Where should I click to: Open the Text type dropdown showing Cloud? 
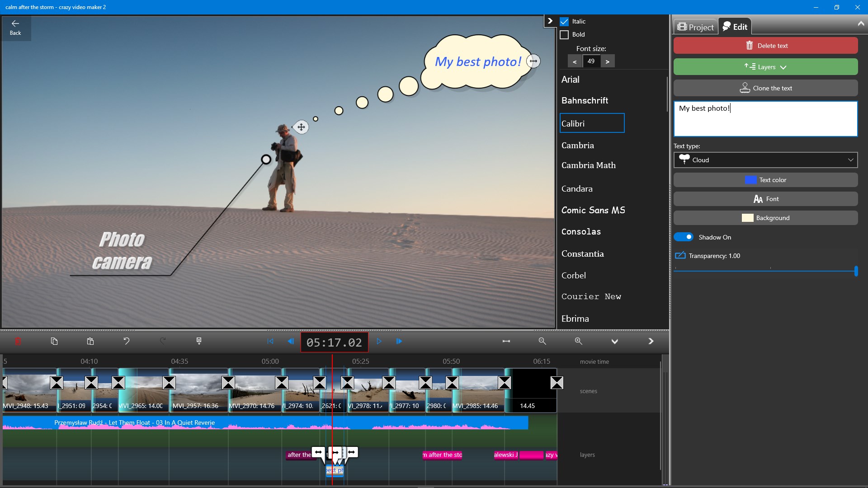[765, 160]
